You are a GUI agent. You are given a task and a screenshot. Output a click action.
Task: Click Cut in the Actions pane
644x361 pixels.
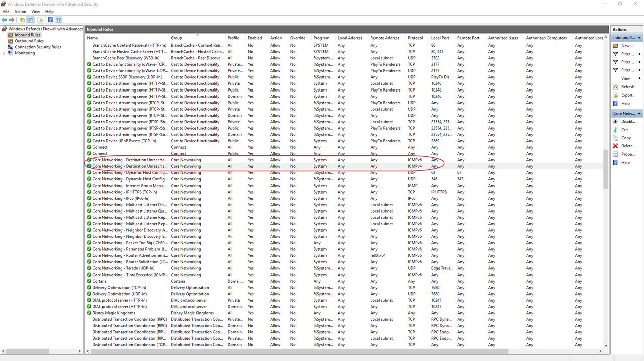point(624,130)
